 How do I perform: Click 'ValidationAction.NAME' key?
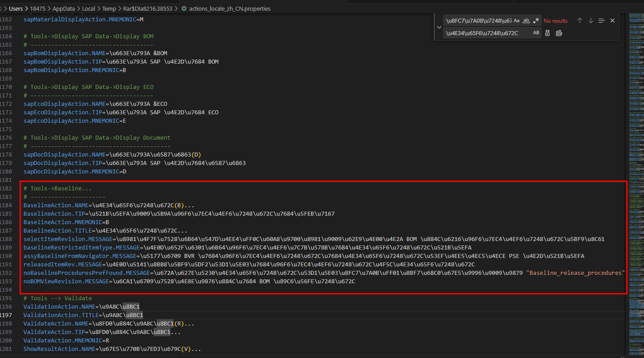tap(59, 306)
